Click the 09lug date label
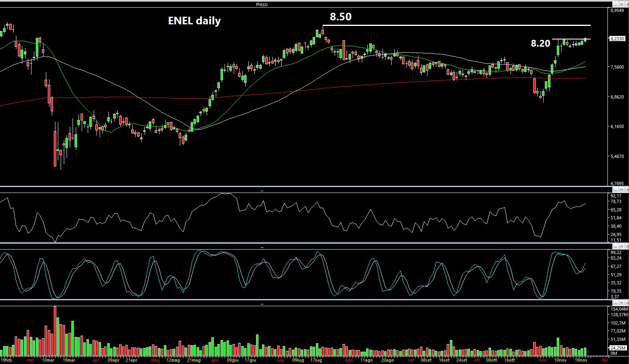This screenshot has height=364, width=629. pyautogui.click(x=298, y=360)
